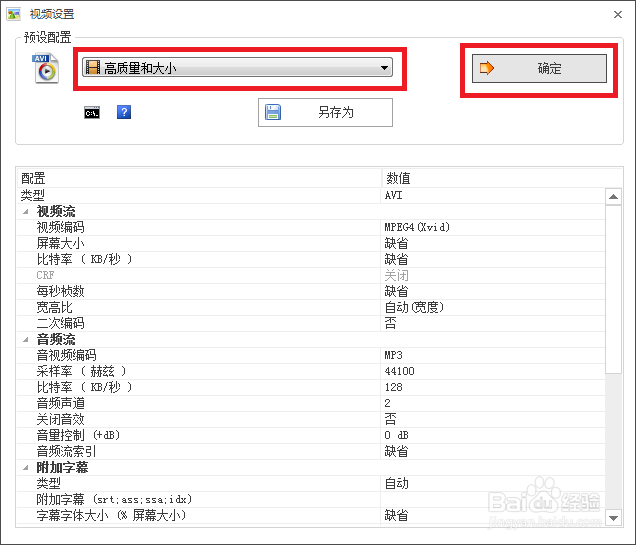
Task: Click the 另存为 save-as button
Action: (325, 112)
